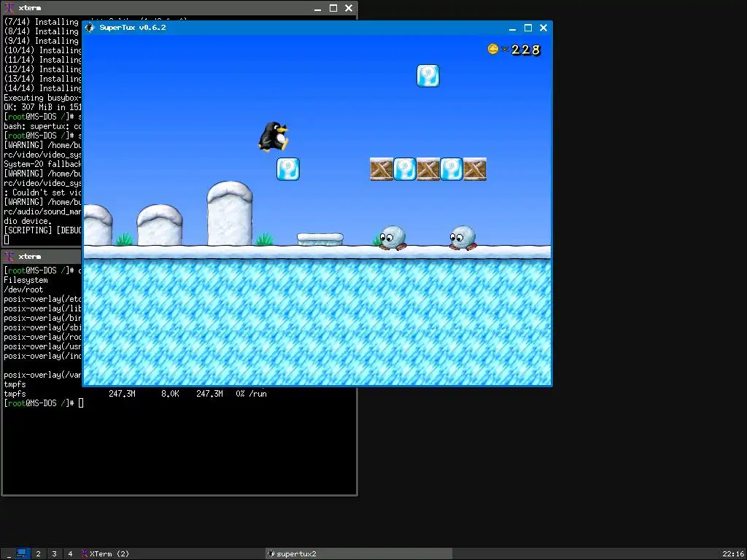Click the top xterm window menu icon
Screen dimensions: 747x560
(9, 8)
